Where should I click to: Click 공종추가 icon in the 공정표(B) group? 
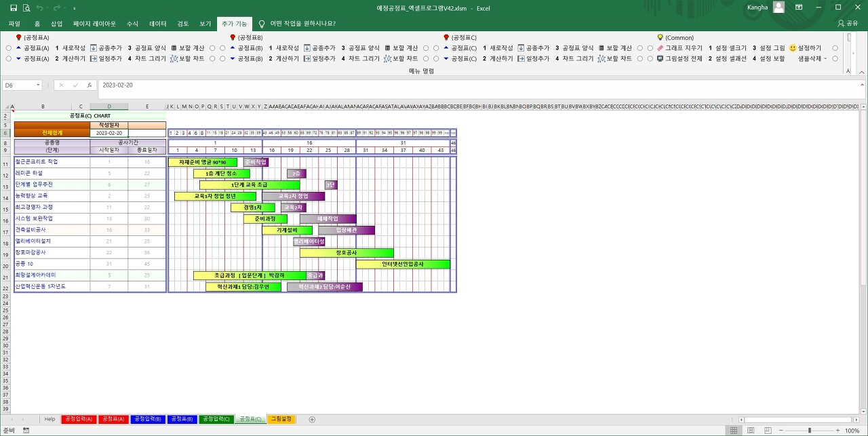point(307,48)
